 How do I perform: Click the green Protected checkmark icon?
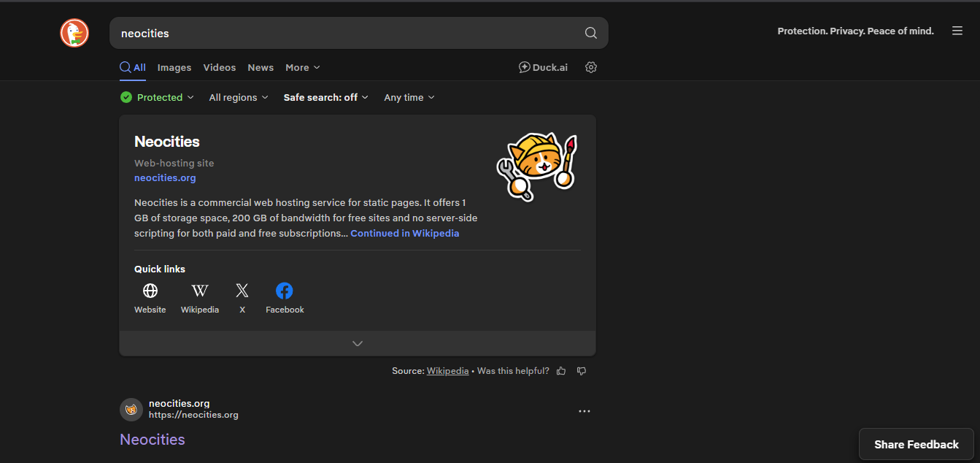(126, 97)
